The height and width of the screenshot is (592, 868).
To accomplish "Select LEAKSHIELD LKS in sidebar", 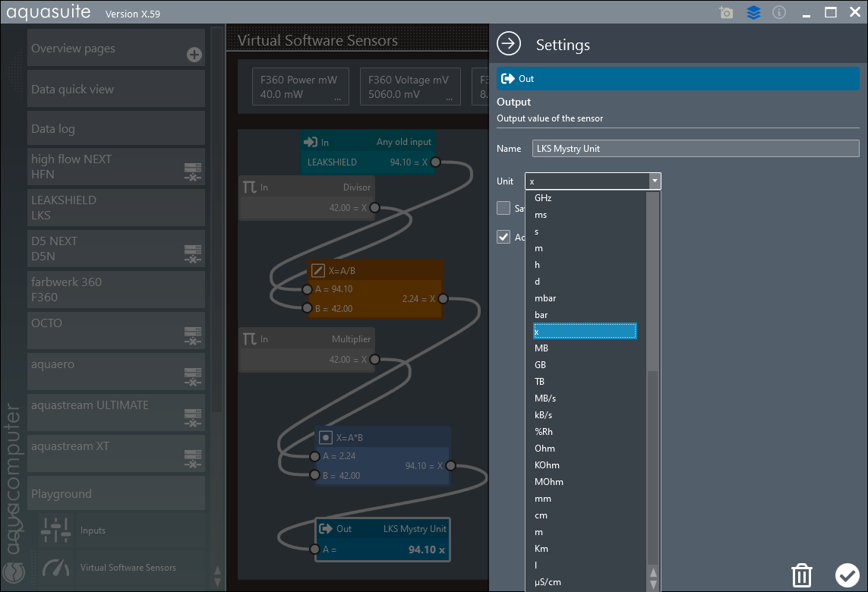I will 116,207.
